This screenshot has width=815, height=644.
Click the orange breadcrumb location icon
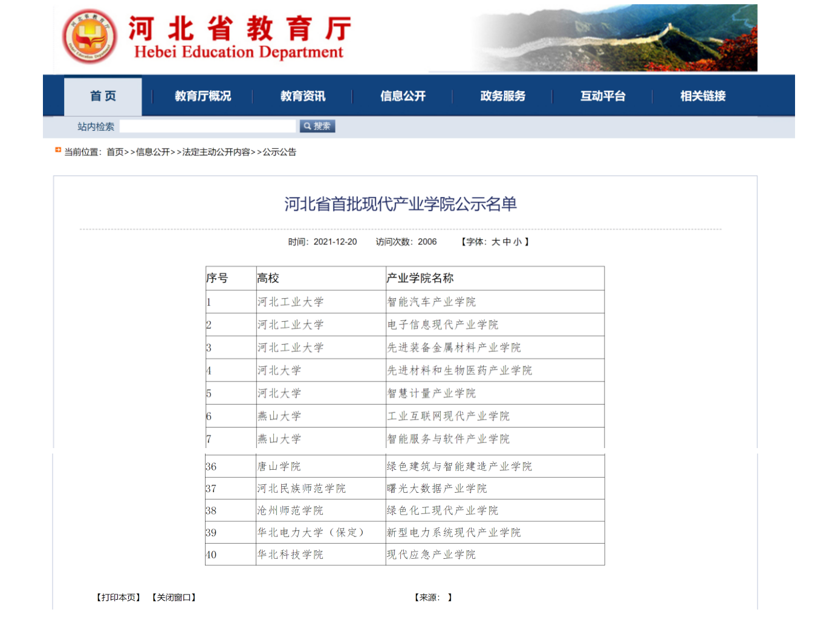58,150
